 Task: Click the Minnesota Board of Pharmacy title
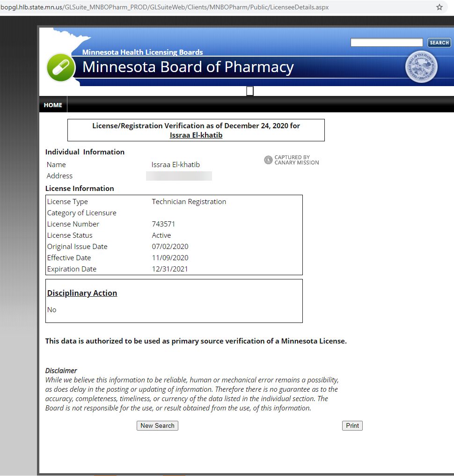[x=188, y=67]
